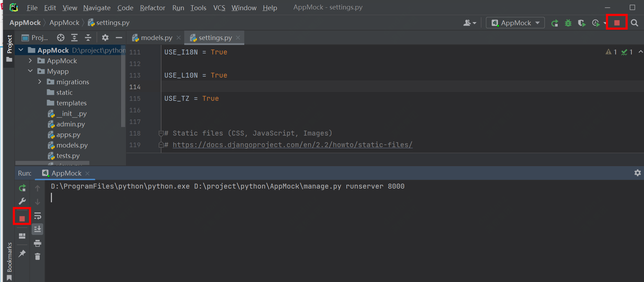The image size is (644, 282).
Task: Toggle soft-wrap in the console
Action: [38, 216]
